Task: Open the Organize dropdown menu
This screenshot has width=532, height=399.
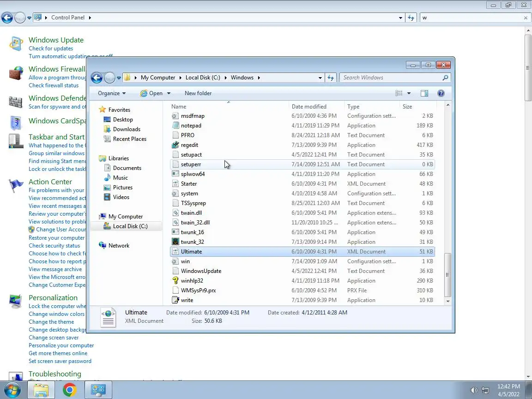Action: point(112,93)
